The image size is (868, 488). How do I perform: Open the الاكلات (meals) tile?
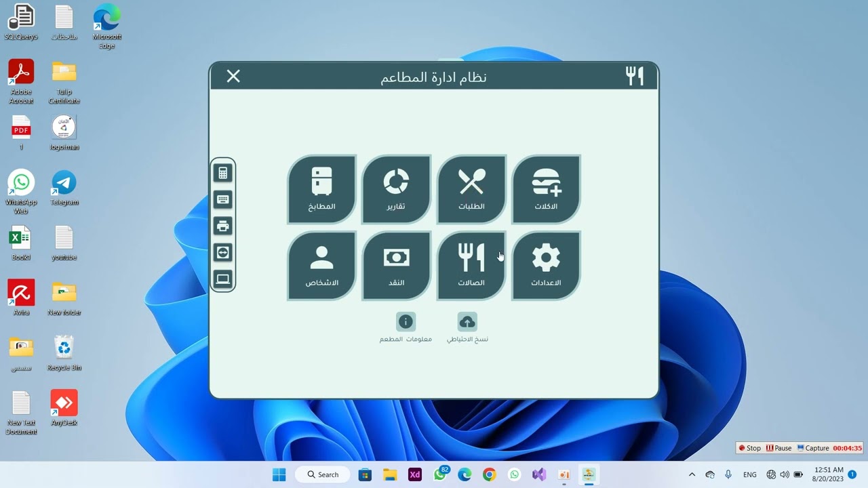(x=546, y=190)
